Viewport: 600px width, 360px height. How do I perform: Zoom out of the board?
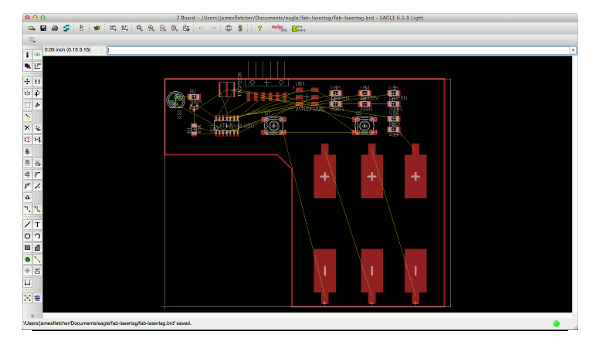tap(163, 28)
